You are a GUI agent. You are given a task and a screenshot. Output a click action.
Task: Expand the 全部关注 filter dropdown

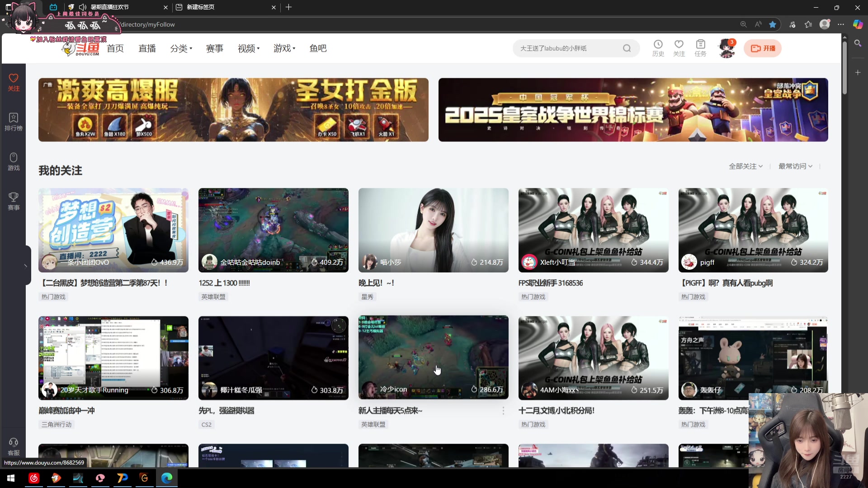coord(746,166)
